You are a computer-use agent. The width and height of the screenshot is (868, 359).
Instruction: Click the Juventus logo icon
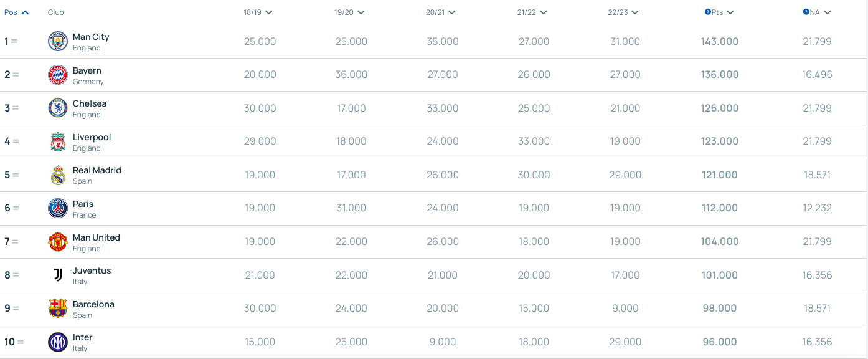click(x=58, y=275)
